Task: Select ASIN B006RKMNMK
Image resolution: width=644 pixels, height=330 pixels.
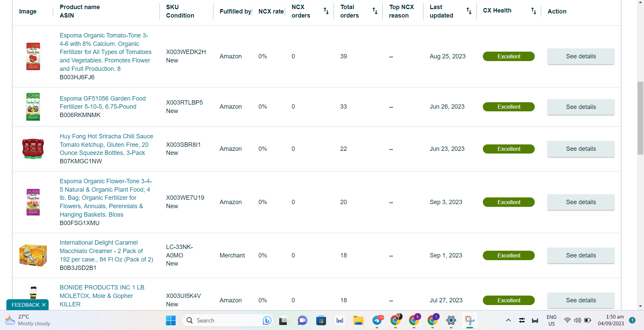Action: pos(80,115)
